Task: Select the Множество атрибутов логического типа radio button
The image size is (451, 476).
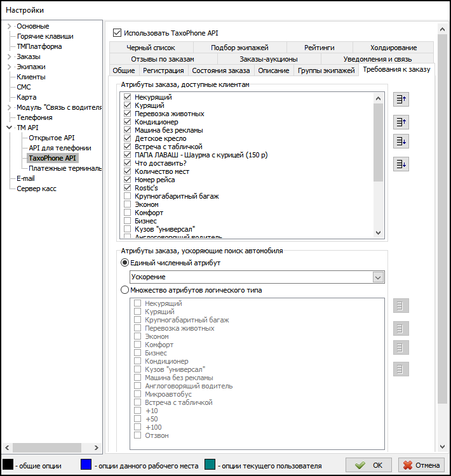Action: point(125,291)
